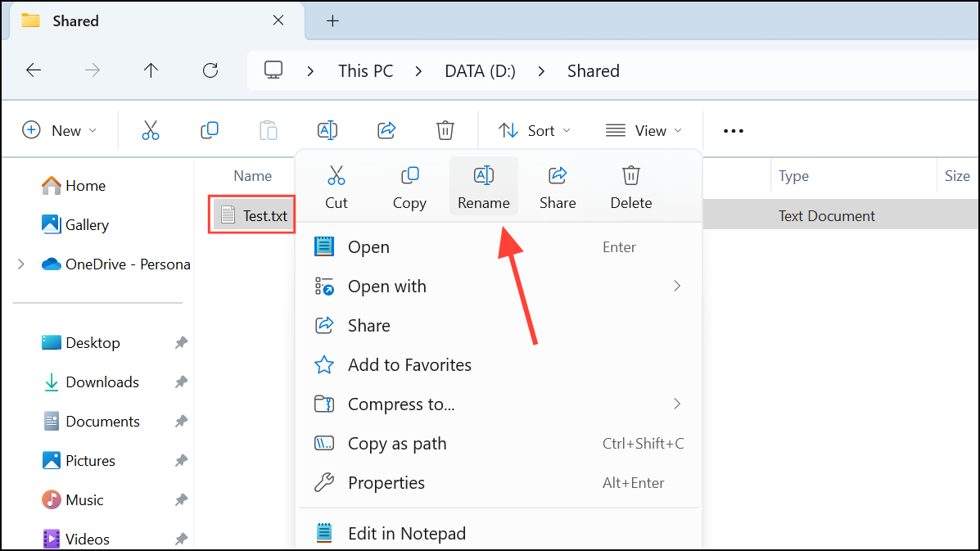Click the Copy icon in the context menu
980x551 pixels.
pos(409,185)
